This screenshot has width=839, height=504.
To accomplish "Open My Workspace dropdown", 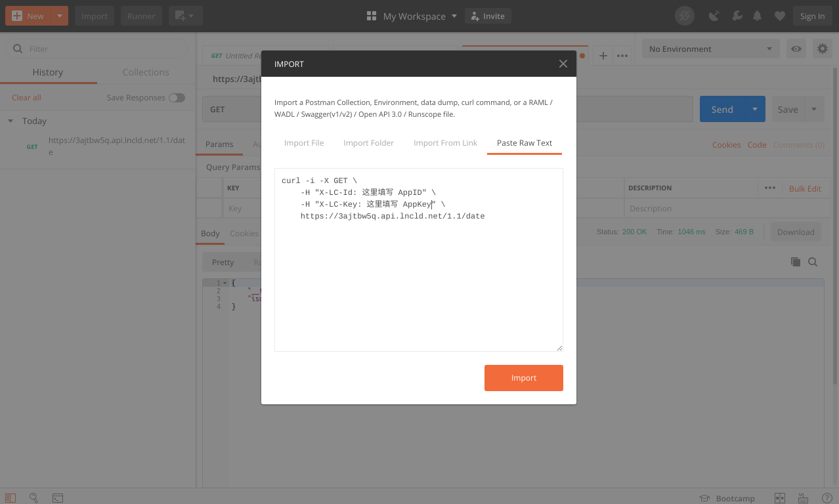I will [412, 16].
